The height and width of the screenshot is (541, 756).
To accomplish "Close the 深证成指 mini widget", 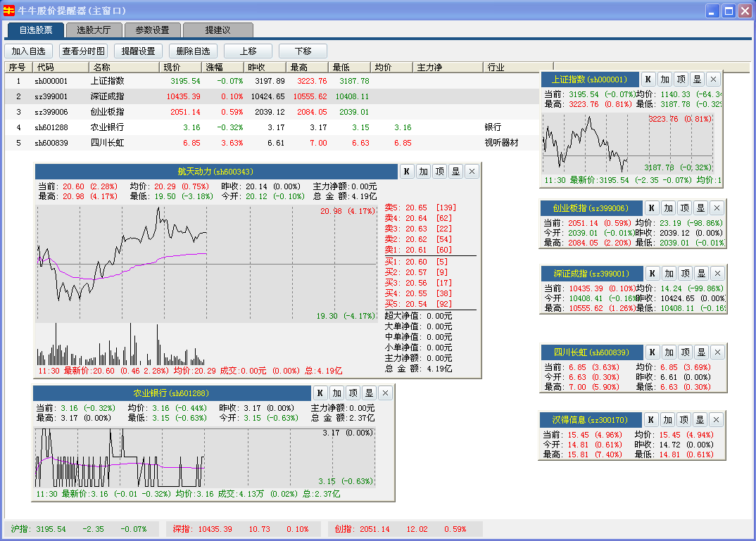I will pyautogui.click(x=717, y=273).
